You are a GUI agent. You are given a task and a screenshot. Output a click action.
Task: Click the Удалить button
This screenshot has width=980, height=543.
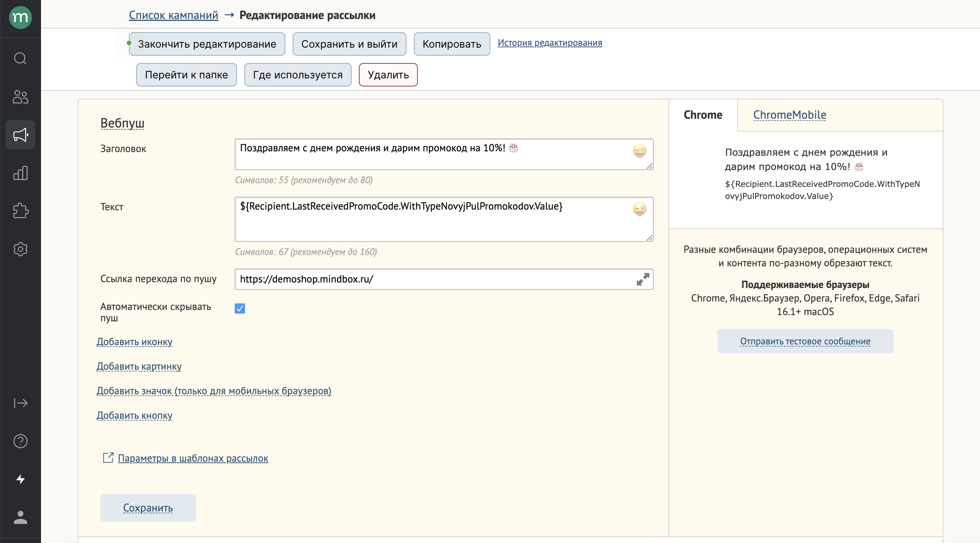(388, 75)
